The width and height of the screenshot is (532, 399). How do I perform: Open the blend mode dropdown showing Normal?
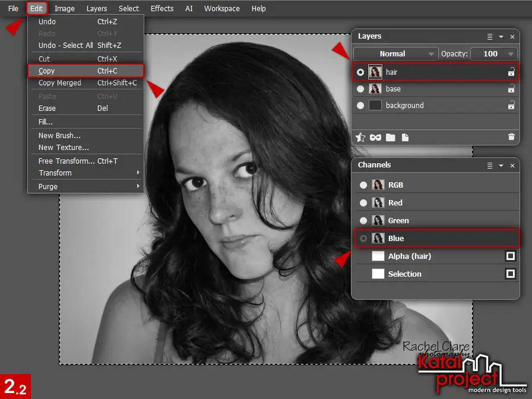395,53
